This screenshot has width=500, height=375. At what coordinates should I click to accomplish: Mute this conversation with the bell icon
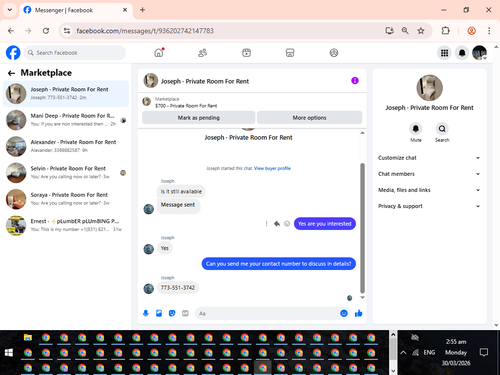(x=416, y=129)
